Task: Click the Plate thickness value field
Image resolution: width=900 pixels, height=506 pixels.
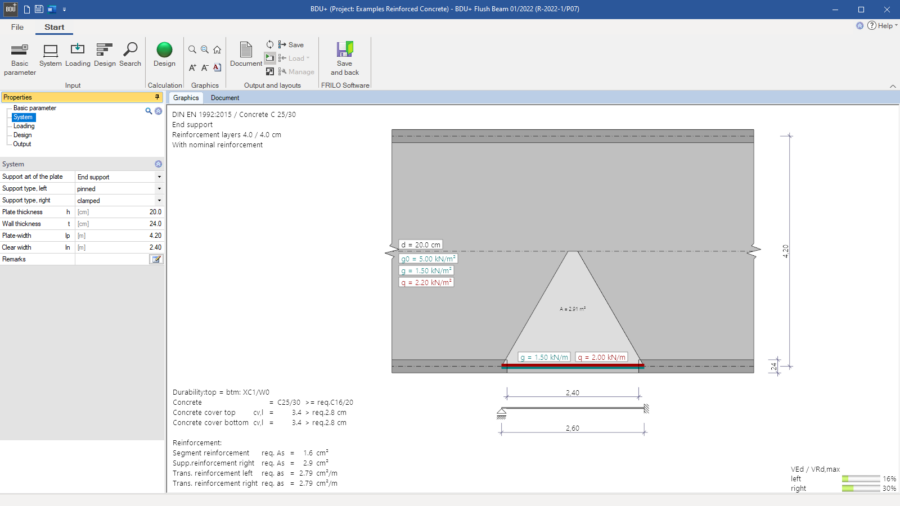Action: point(118,212)
